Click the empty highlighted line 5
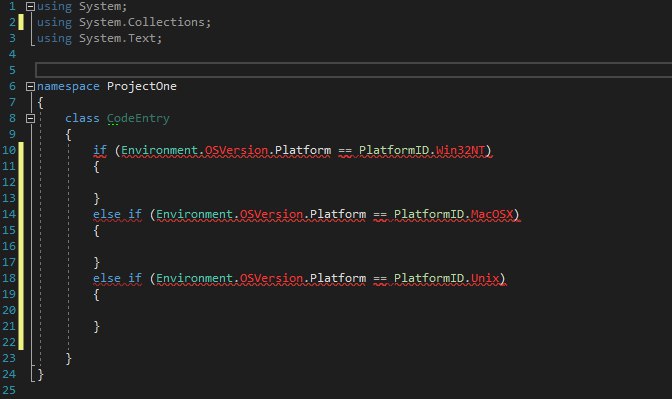Viewport: 672px width, 399px height. point(354,70)
